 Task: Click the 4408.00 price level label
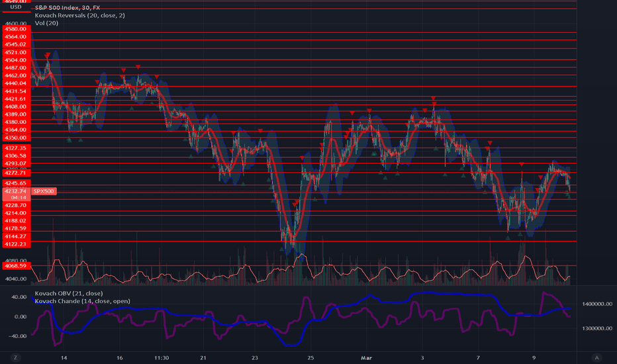pos(16,107)
